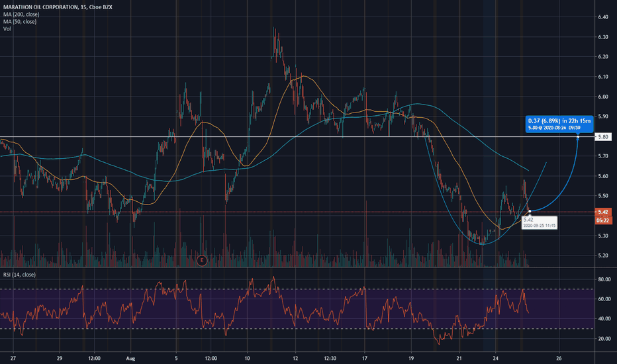The image size is (617, 364).
Task: Click the 60.00 RSI axis label
Action: coord(604,299)
